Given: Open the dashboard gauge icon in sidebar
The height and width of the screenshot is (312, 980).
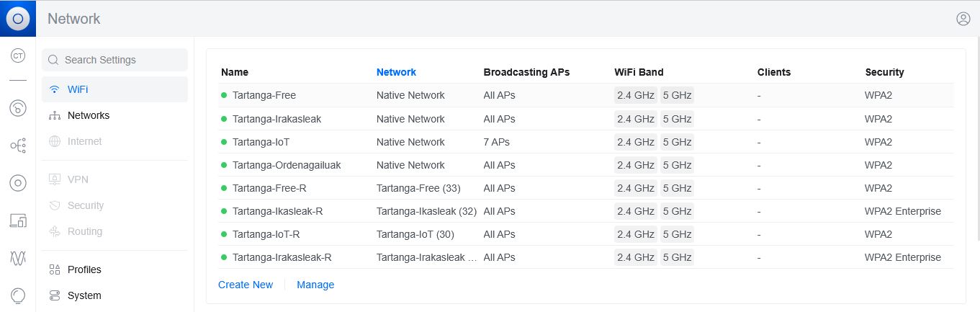Looking at the screenshot, I should click(18, 108).
